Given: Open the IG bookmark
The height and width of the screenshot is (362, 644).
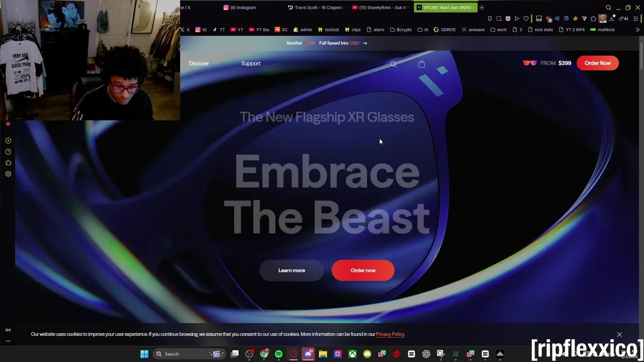Looking at the screenshot, I should pos(201,30).
